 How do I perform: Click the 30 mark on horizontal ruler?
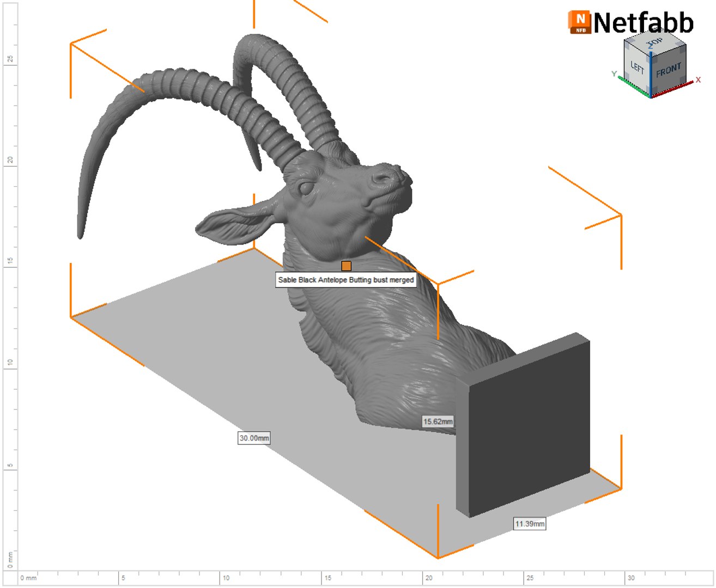point(631,578)
